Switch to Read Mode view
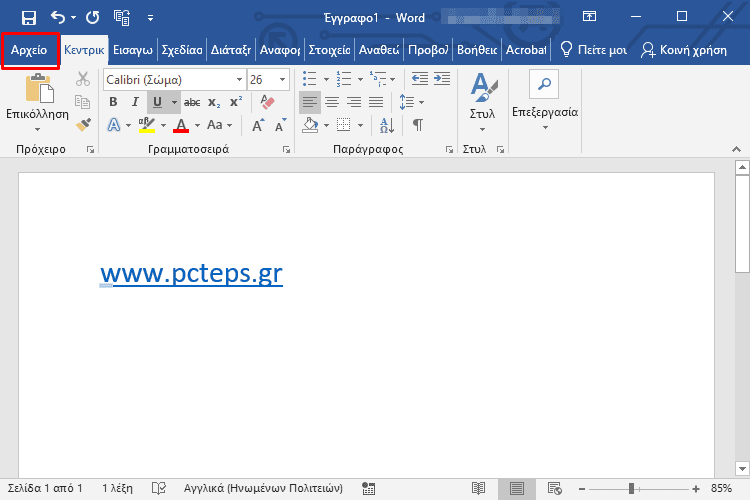 (x=478, y=489)
